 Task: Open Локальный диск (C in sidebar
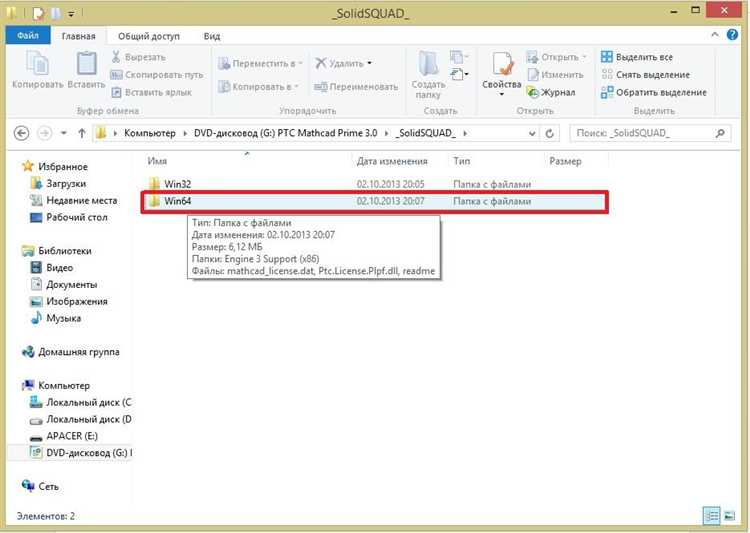(x=88, y=402)
